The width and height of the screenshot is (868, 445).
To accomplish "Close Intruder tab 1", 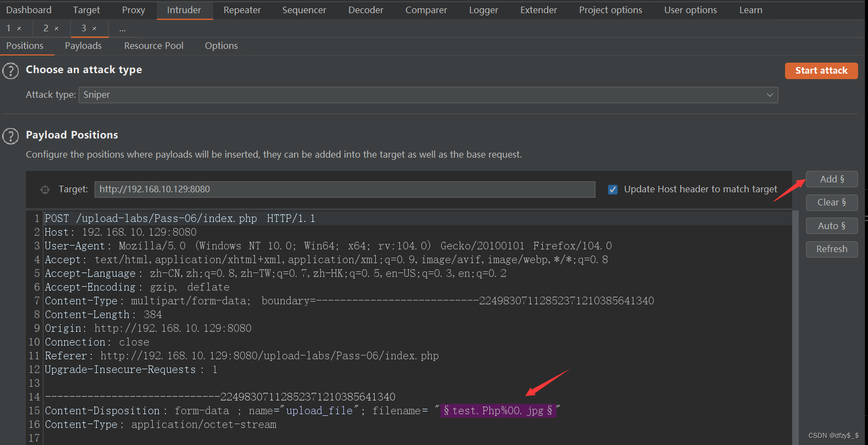I will tap(19, 29).
